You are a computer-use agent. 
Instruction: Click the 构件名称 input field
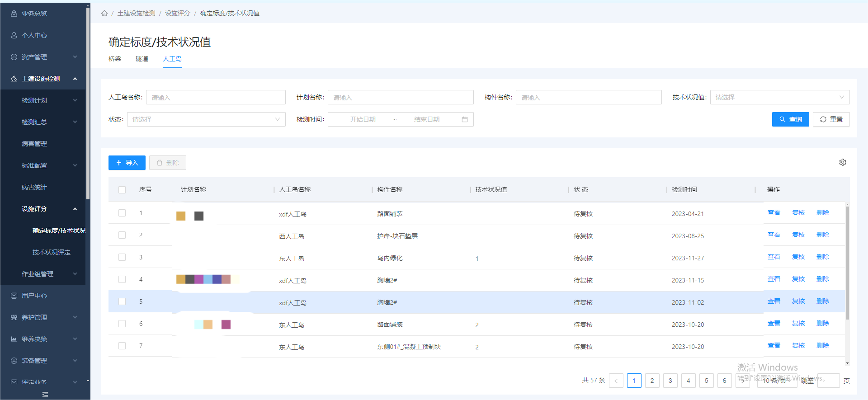(x=589, y=97)
